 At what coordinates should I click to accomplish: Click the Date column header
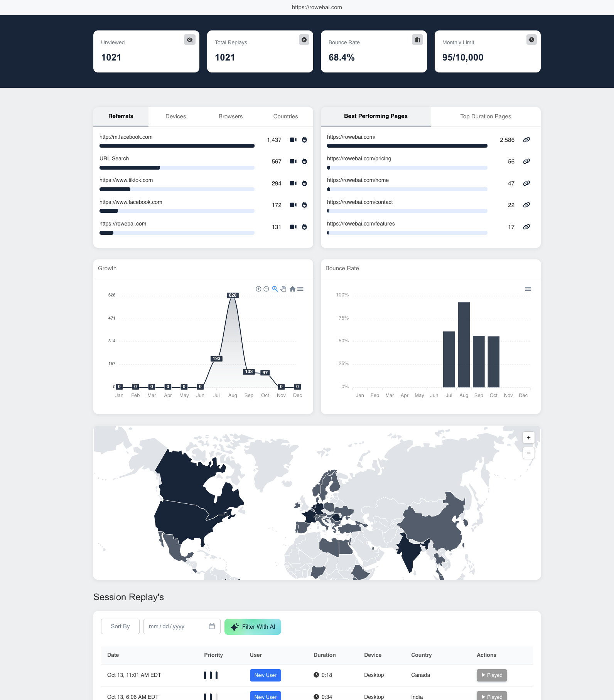pyautogui.click(x=113, y=655)
